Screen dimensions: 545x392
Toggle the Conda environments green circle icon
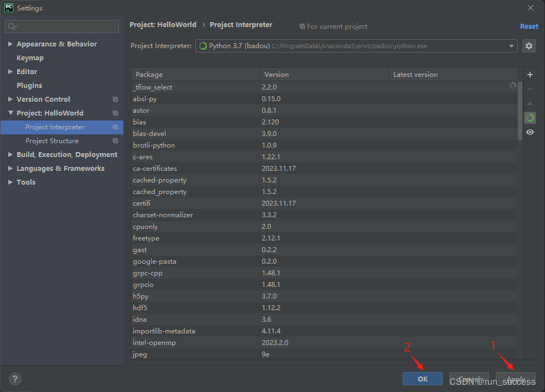coord(530,118)
